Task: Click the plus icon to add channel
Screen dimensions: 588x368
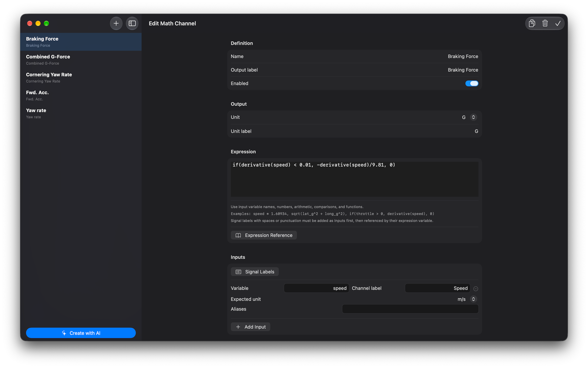Action: pyautogui.click(x=116, y=23)
